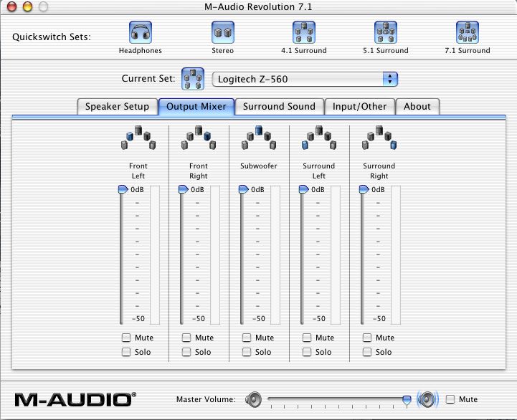Click the Quickswitch Sets label

pos(52,37)
